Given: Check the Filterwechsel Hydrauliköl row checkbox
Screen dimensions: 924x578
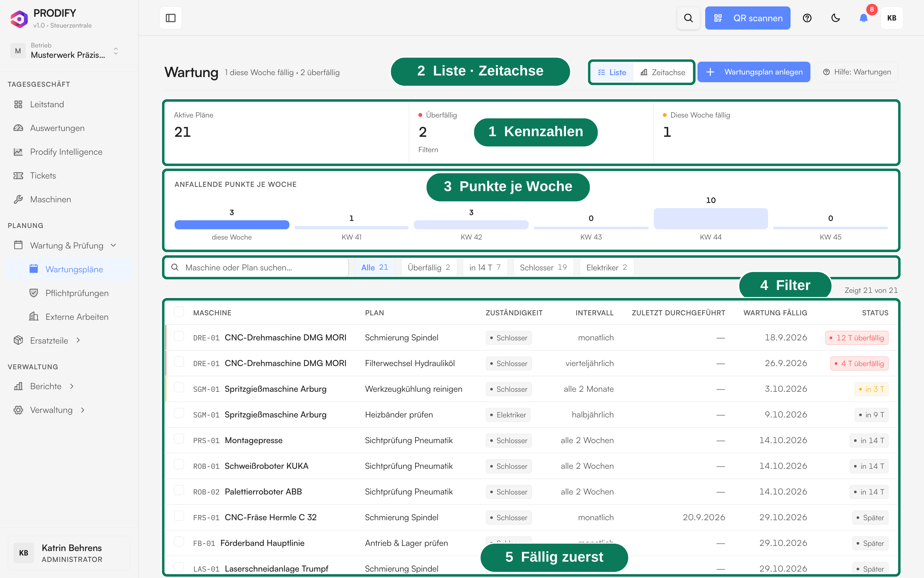Looking at the screenshot, I should 179,362.
